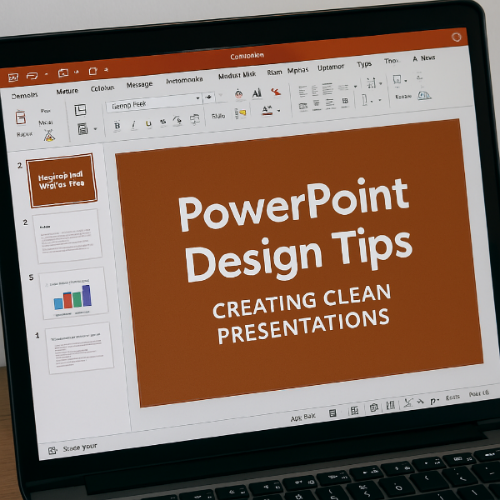
Task: Select the orange title slide thumbnail
Action: click(62, 180)
